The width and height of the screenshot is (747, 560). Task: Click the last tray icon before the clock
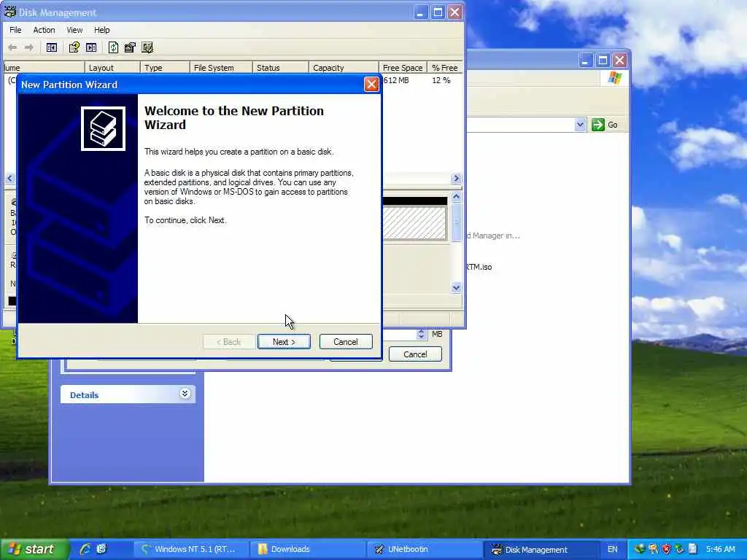693,549
